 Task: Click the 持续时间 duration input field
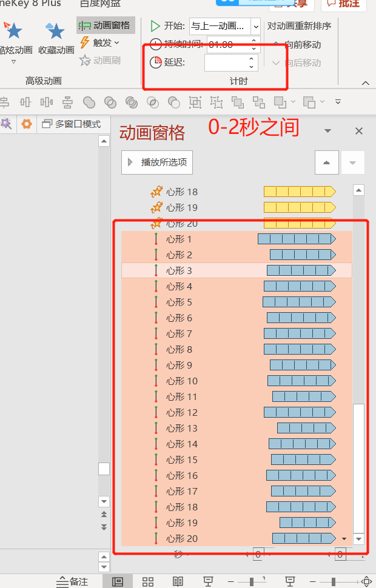(x=227, y=45)
